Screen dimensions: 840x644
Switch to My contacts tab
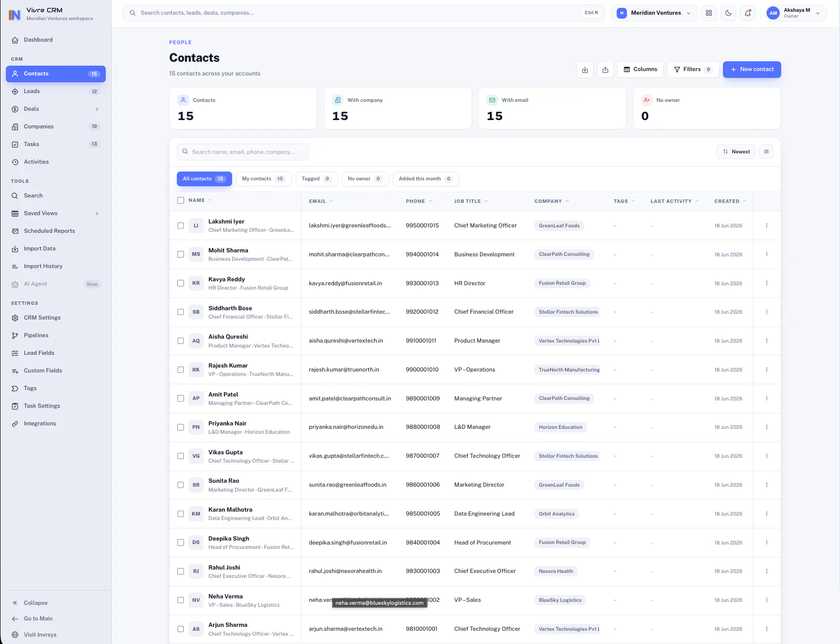tap(264, 179)
